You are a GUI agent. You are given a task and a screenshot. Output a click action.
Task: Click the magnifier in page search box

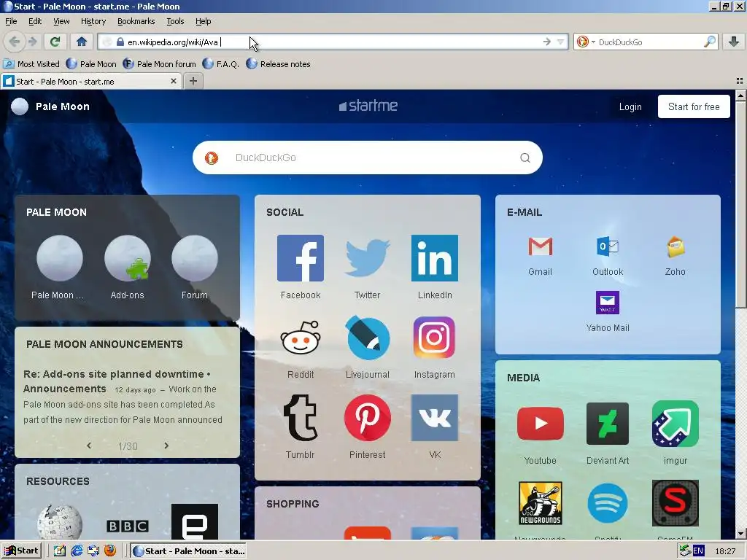point(525,157)
